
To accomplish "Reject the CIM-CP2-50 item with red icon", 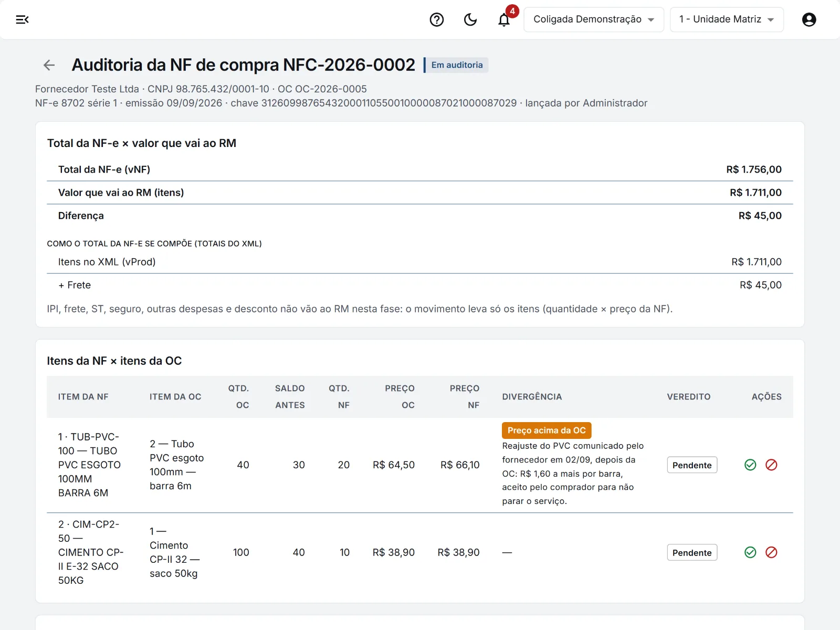I will 771,552.
